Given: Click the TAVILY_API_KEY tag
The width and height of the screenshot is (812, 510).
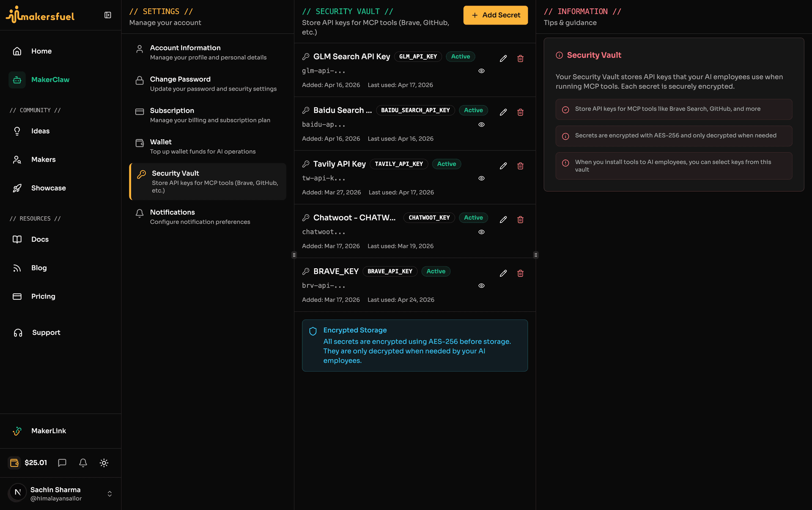Looking at the screenshot, I should pyautogui.click(x=399, y=164).
